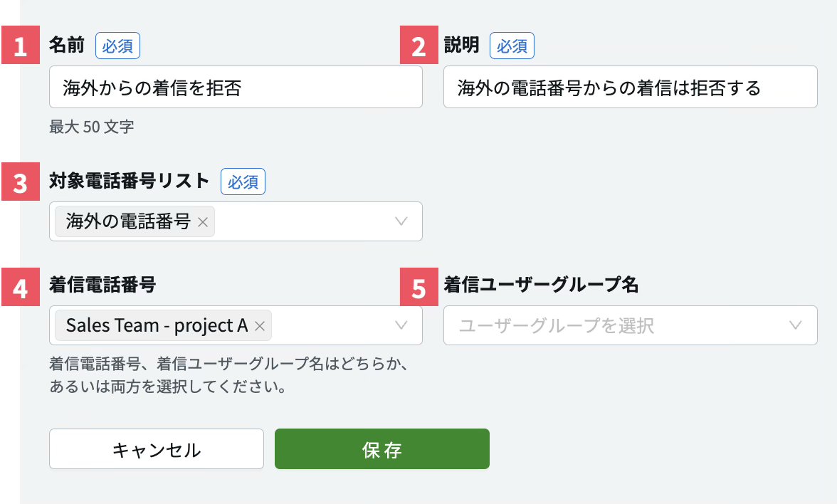
Task: Expand the 着信電話番号 dropdown arrow
Action: 401,326
